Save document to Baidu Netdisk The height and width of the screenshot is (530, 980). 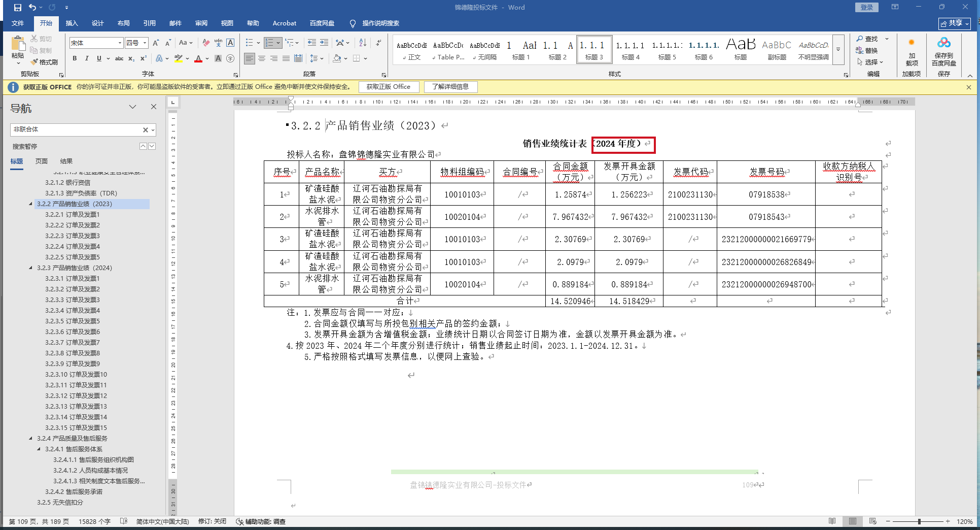click(943, 52)
